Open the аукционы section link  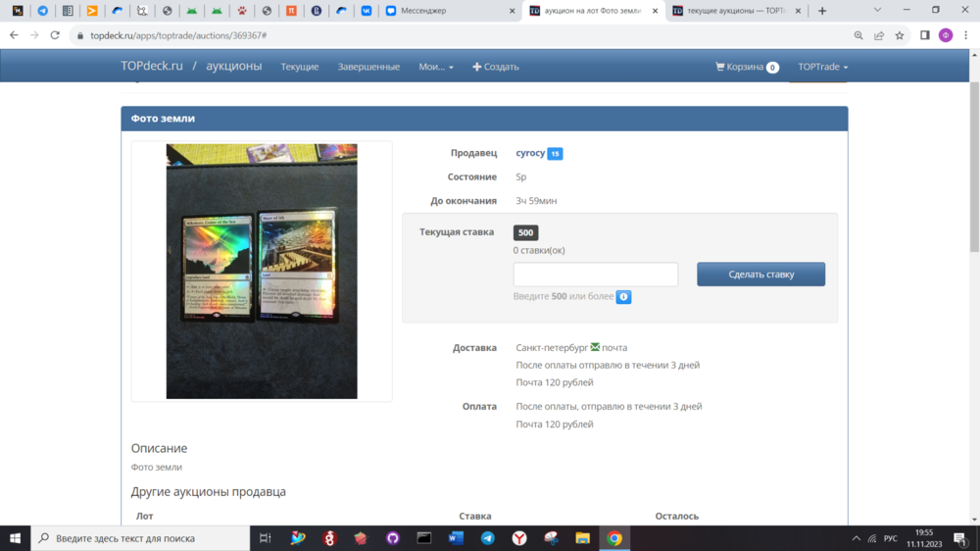[x=234, y=66]
